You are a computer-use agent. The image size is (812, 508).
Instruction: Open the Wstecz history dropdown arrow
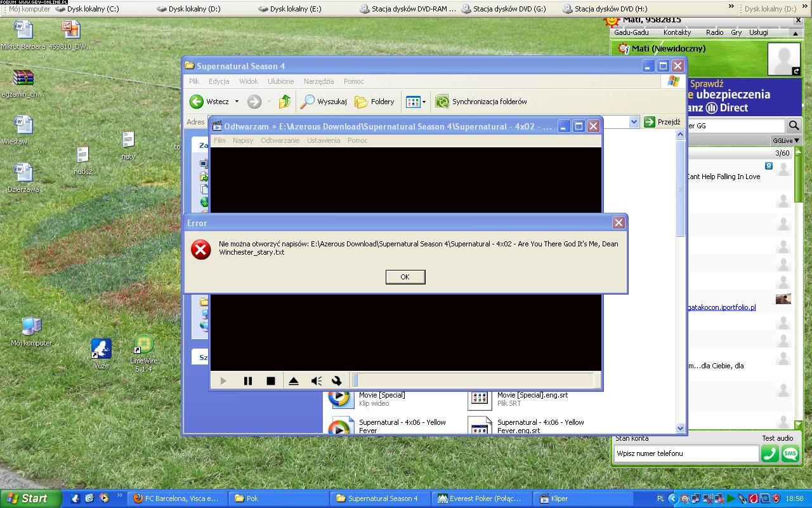coord(237,102)
